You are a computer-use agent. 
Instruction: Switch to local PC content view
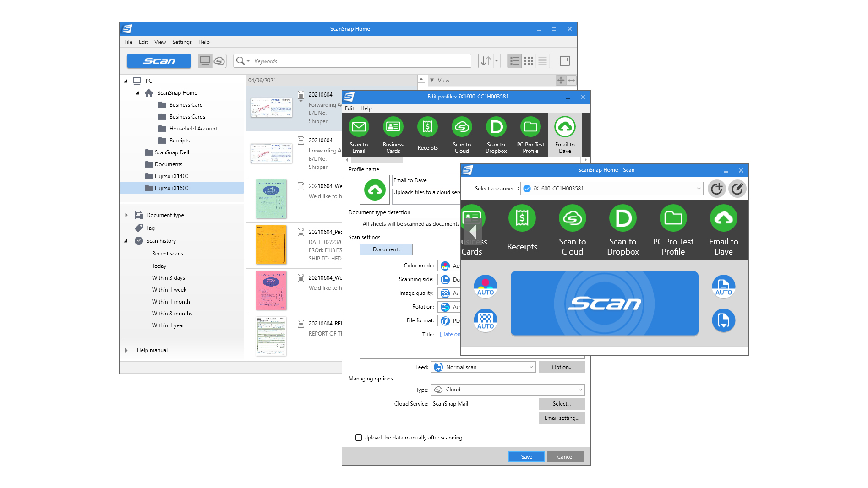(x=205, y=61)
